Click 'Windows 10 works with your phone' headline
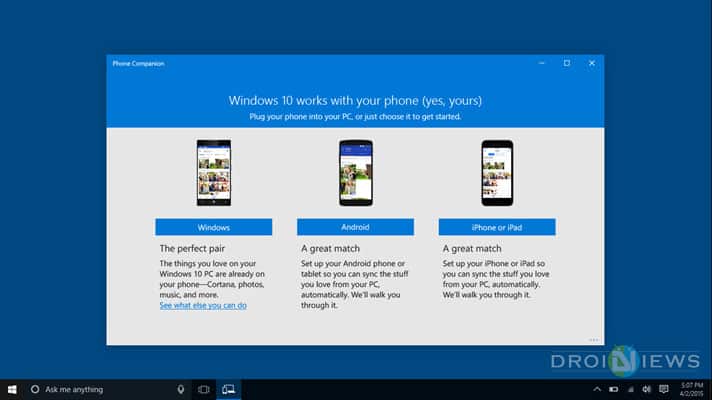The image size is (712, 400). pyautogui.click(x=355, y=100)
